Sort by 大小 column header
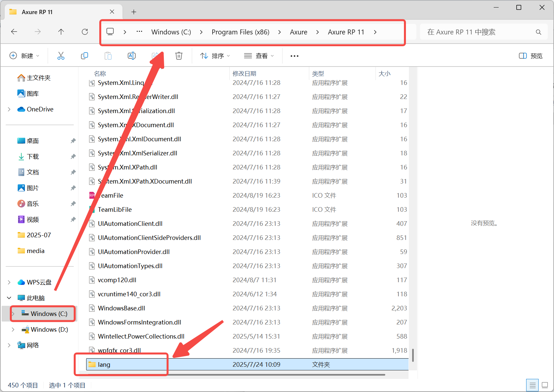Screen dimensions: 554x392 point(385,73)
